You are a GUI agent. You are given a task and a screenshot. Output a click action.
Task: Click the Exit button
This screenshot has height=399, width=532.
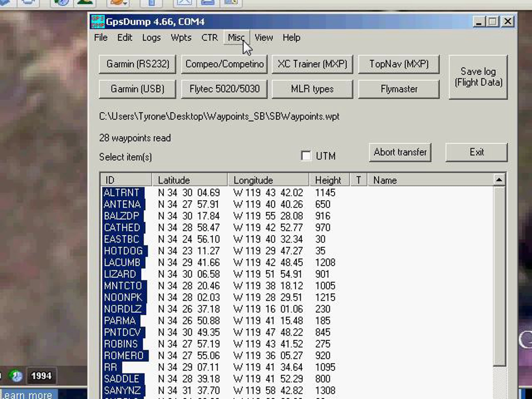click(x=476, y=152)
